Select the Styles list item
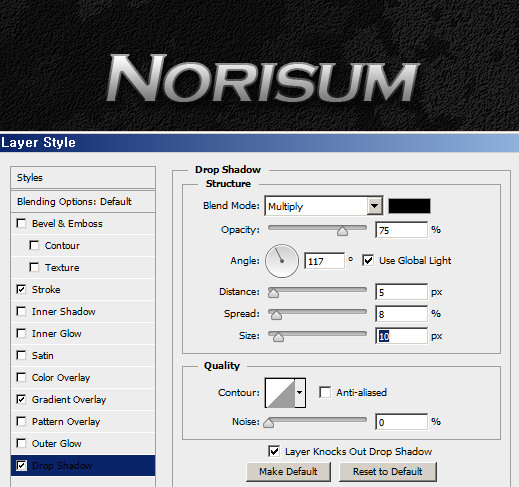This screenshot has width=519, height=487. [x=83, y=178]
